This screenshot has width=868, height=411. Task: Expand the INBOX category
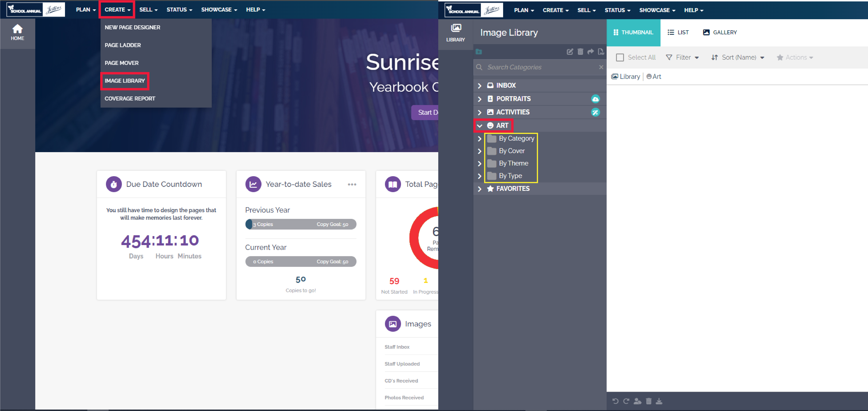pos(480,86)
